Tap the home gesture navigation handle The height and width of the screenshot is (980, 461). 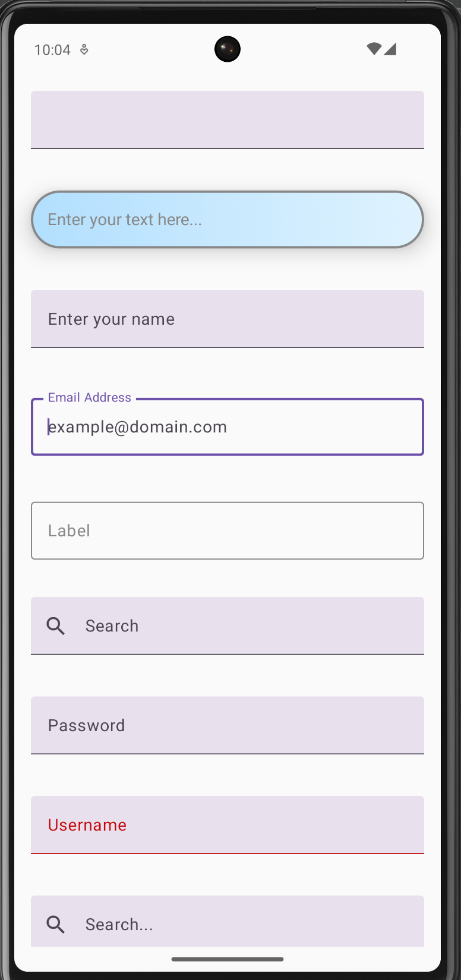pyautogui.click(x=228, y=959)
